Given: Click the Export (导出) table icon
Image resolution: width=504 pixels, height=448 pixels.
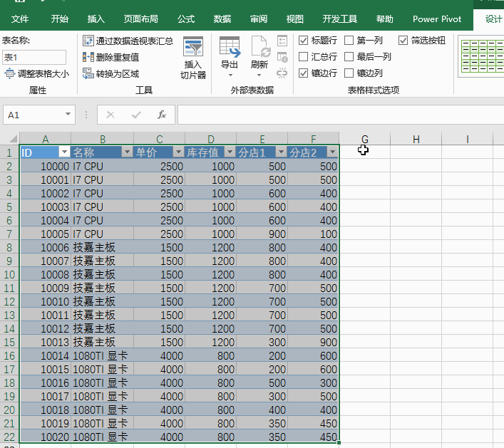Looking at the screenshot, I should coord(230,47).
